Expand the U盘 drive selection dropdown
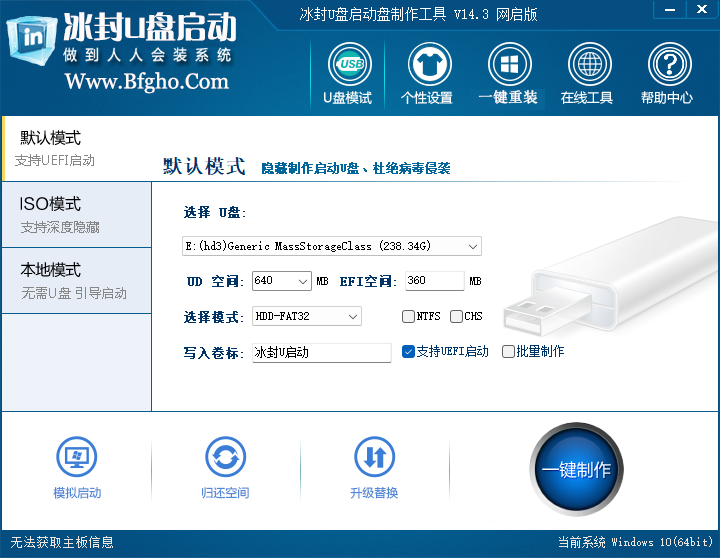 click(473, 247)
